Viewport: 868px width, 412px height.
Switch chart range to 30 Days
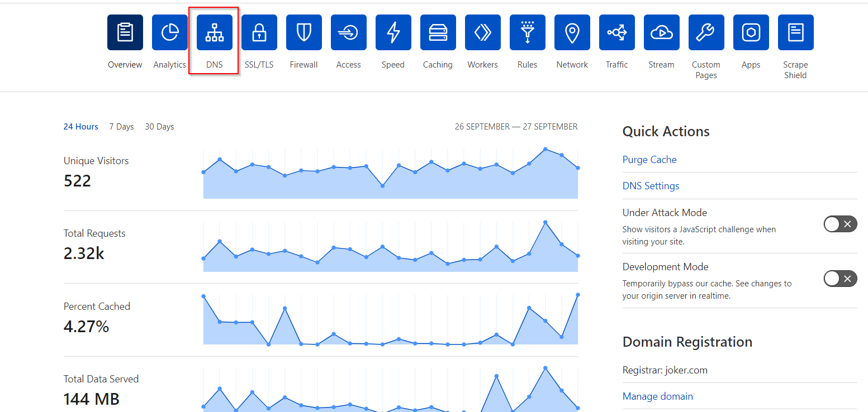159,127
